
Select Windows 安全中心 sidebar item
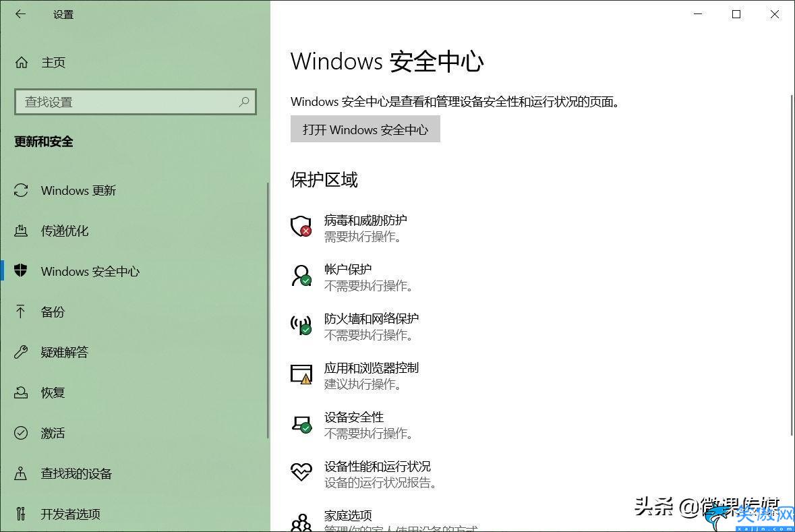[134, 271]
